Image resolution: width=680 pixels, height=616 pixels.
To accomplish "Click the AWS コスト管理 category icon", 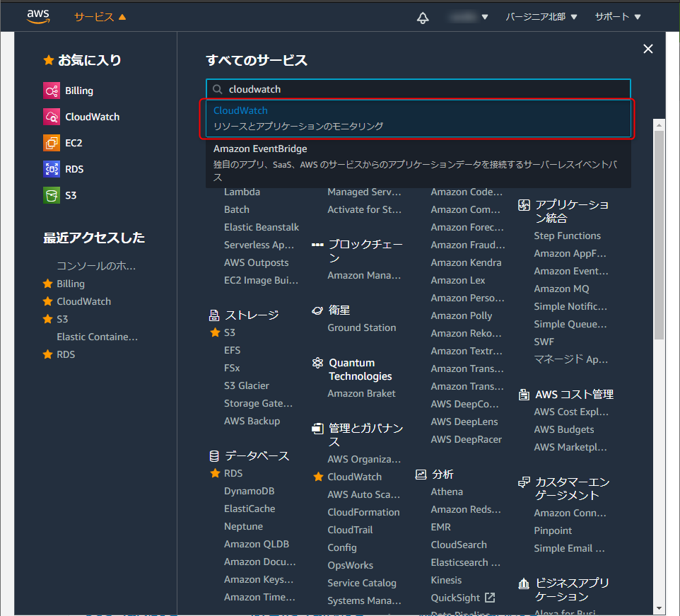I will point(524,395).
